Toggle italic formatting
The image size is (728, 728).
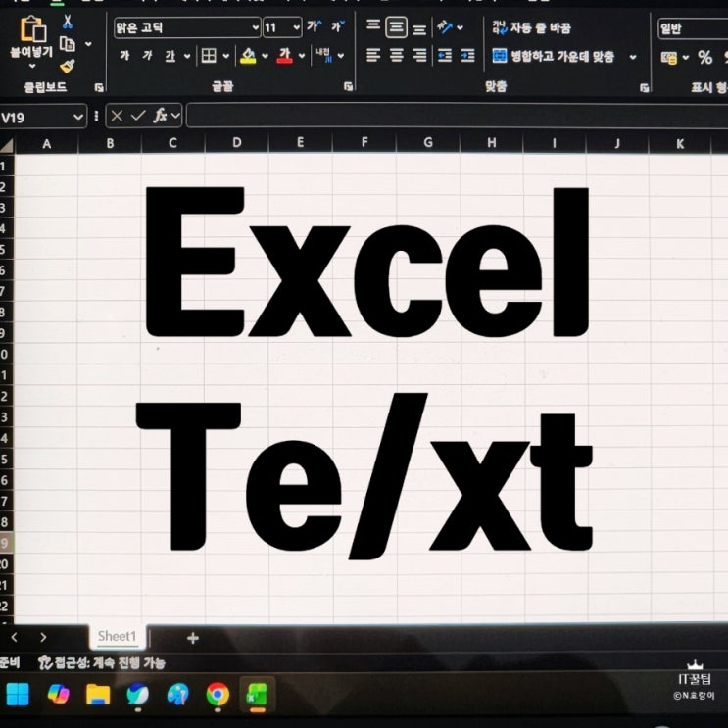click(x=147, y=56)
